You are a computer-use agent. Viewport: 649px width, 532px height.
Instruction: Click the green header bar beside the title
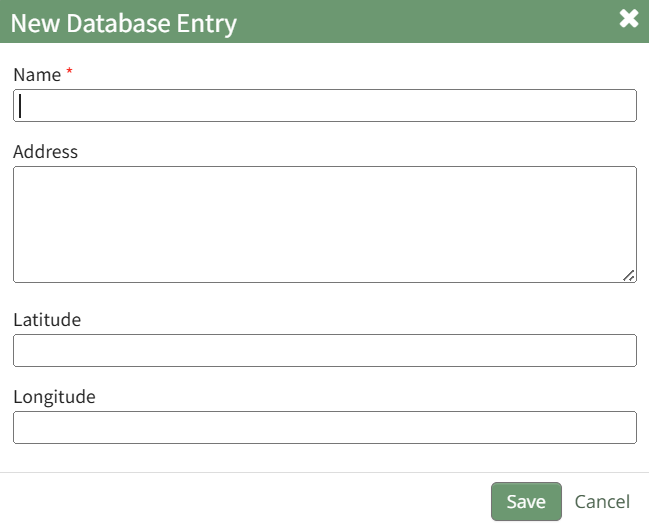tap(420, 22)
